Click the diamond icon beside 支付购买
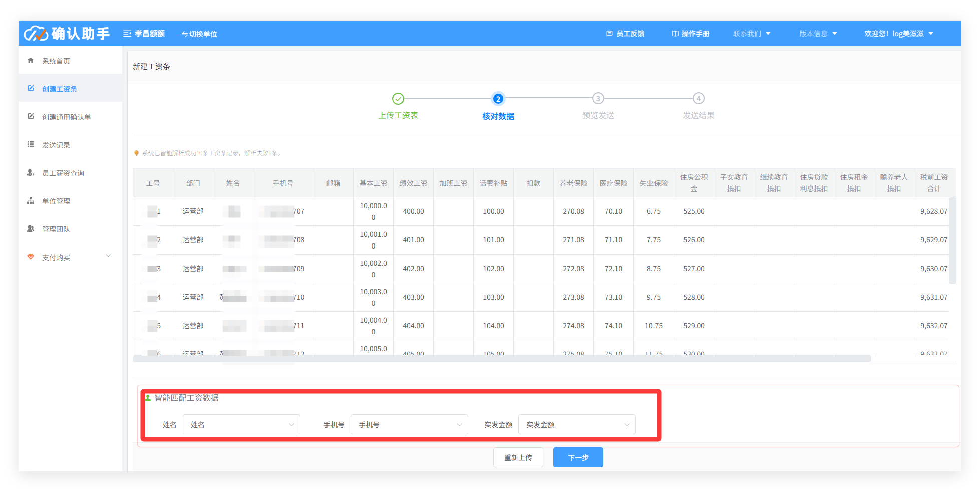This screenshot has height=490, width=980. click(x=31, y=257)
